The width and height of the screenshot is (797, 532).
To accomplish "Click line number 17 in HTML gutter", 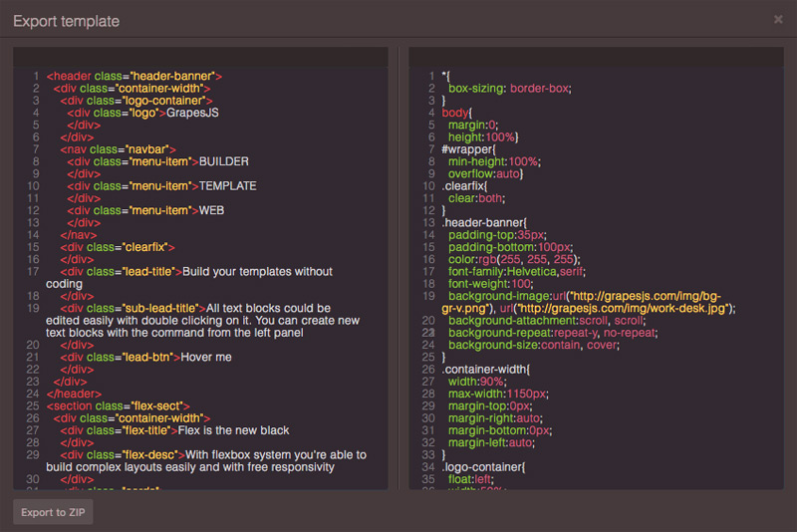I will (33, 272).
